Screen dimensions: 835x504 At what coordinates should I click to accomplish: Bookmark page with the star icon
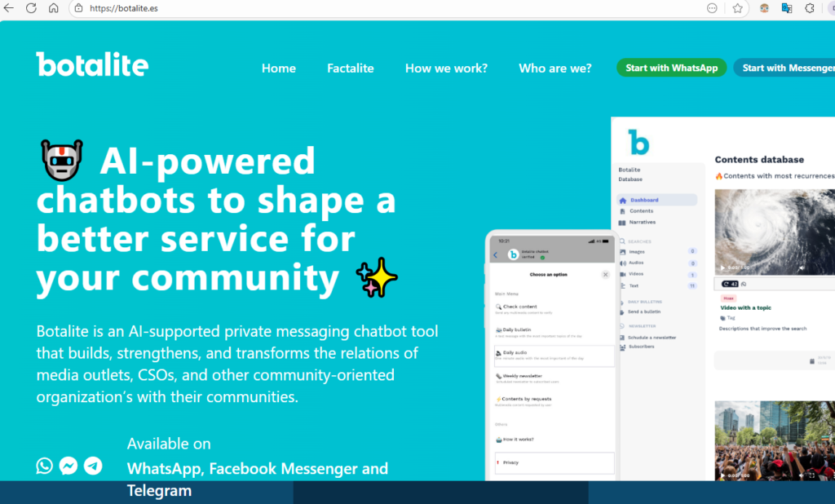737,8
